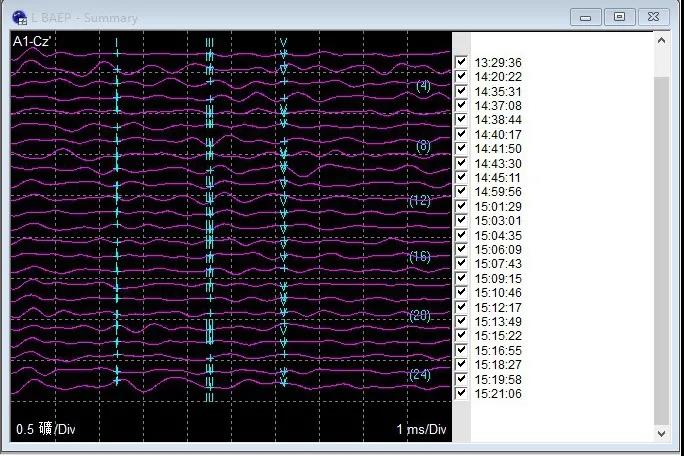
Task: Toggle checkbox for 15:06:09
Action: pos(461,249)
